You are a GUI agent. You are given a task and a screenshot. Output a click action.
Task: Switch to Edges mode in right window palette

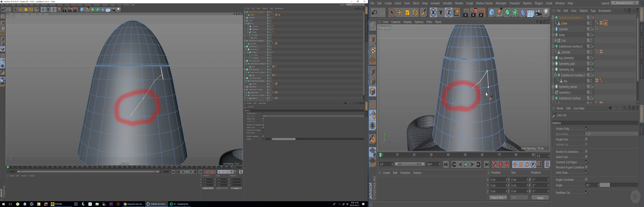click(372, 81)
